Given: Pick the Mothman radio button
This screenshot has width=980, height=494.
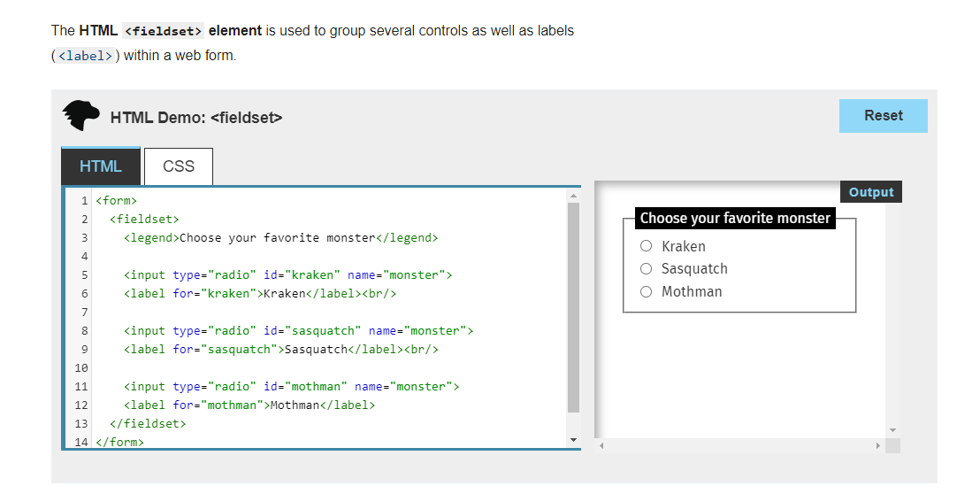Looking at the screenshot, I should (647, 291).
